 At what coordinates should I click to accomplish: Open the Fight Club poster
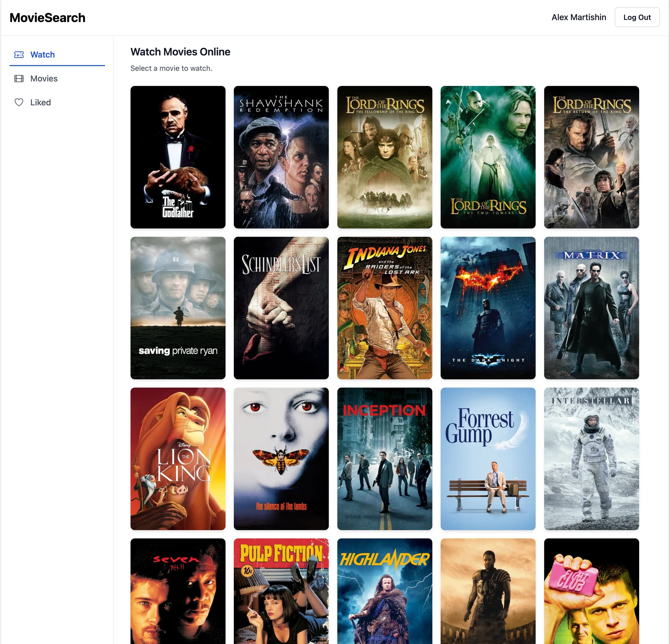[592, 591]
